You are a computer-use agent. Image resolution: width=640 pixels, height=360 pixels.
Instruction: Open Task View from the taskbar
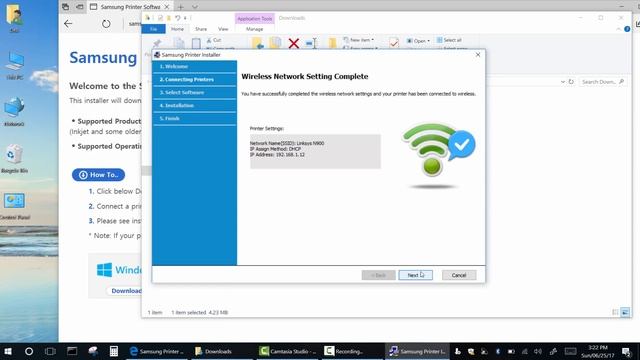[x=50, y=351]
